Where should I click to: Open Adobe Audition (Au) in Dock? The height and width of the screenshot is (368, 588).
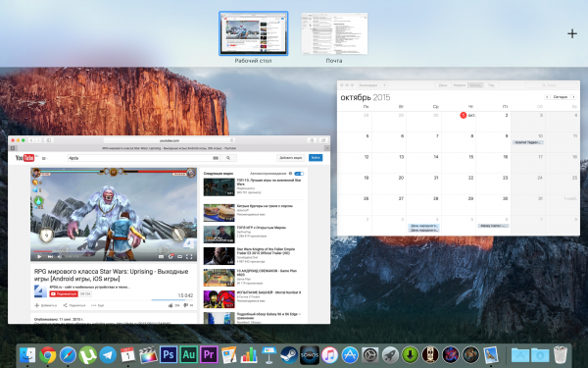point(188,355)
